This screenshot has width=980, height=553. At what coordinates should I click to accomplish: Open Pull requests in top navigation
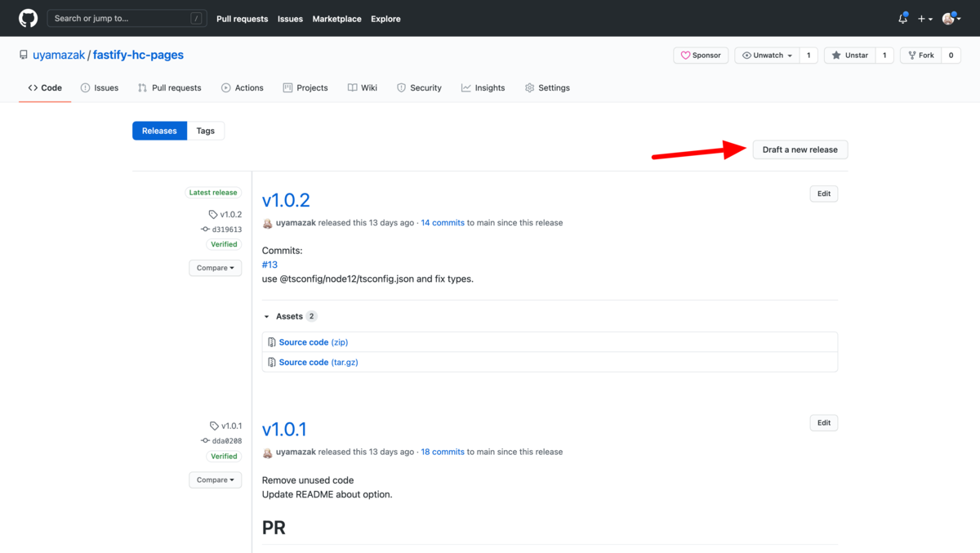pos(242,19)
